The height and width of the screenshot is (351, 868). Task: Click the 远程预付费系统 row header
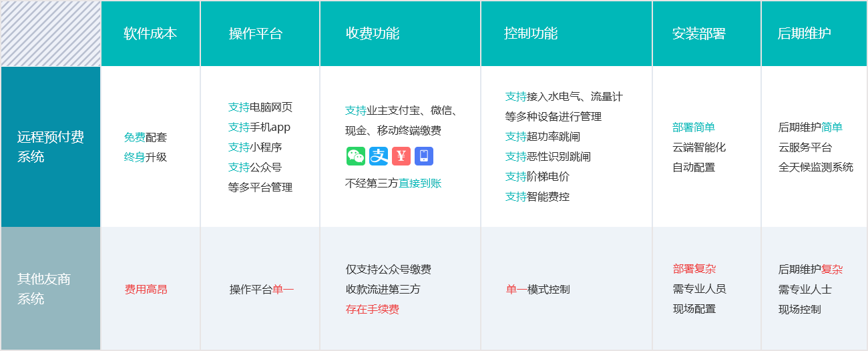click(x=51, y=147)
